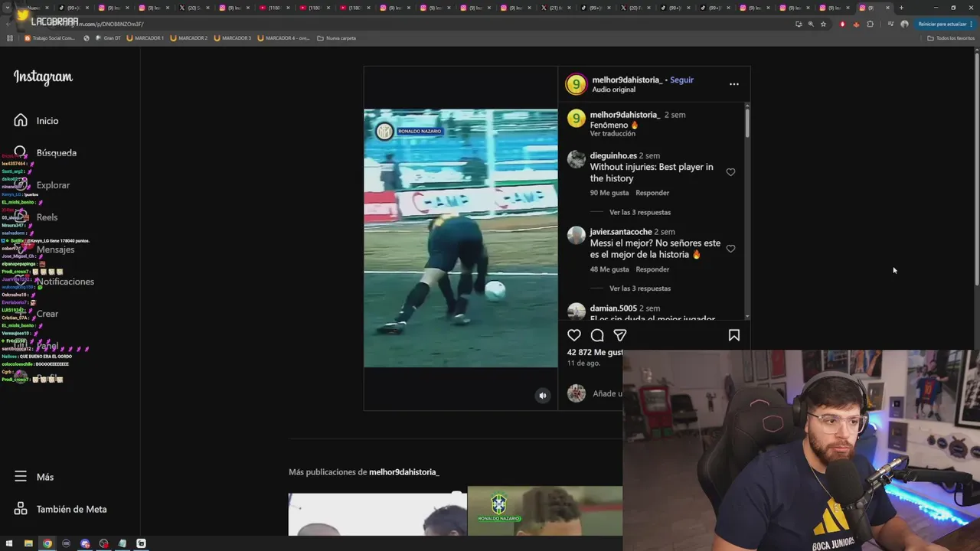
Task: Open Todos los favoritos folder
Action: [x=951, y=37]
